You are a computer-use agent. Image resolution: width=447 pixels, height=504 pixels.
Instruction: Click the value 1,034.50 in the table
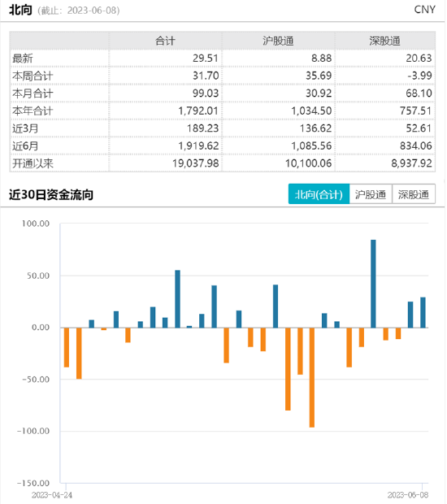pos(311,111)
